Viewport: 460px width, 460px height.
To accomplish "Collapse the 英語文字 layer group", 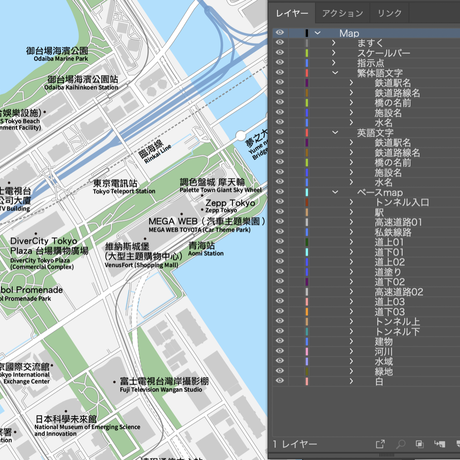I will 335,132.
